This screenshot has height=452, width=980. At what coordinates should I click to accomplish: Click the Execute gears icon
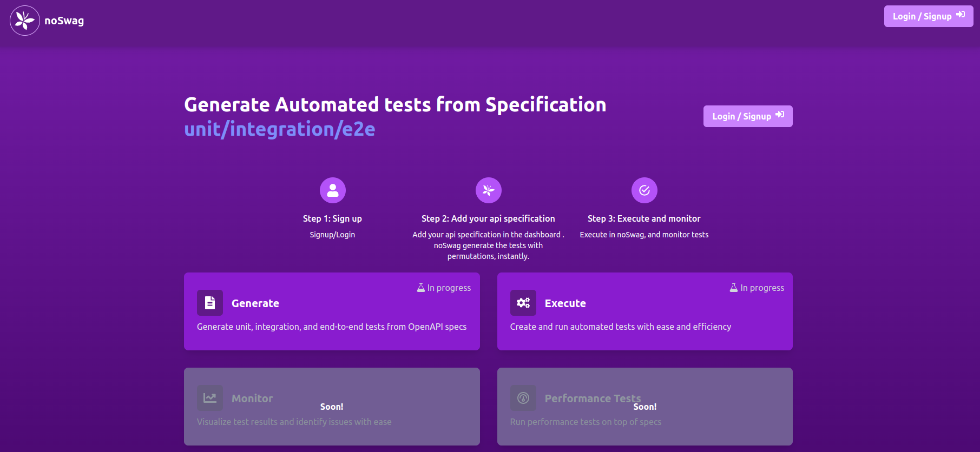pos(523,303)
